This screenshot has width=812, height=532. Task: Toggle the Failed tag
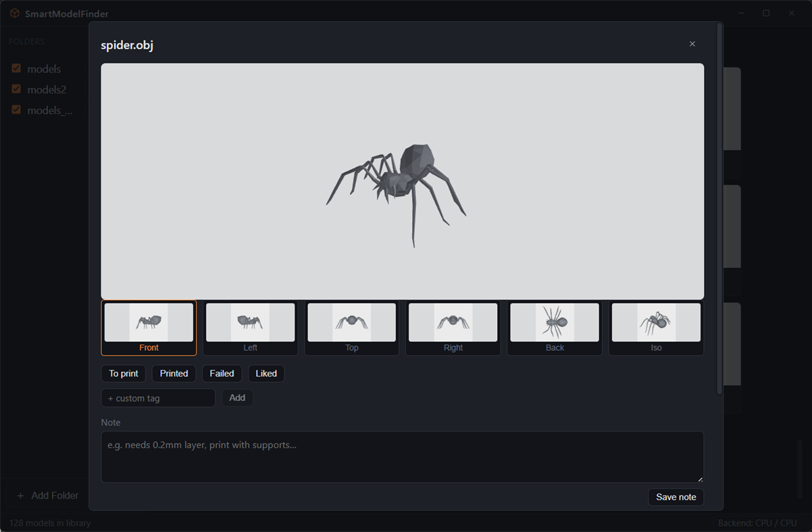point(222,373)
